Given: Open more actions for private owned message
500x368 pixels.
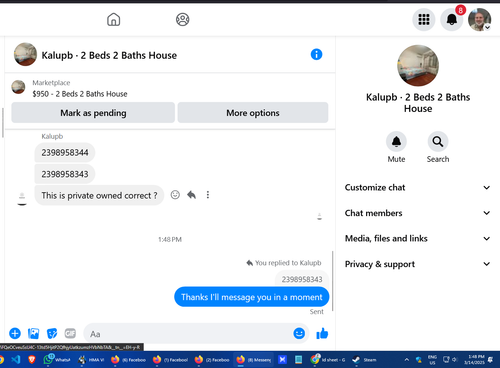Looking at the screenshot, I should point(208,195).
